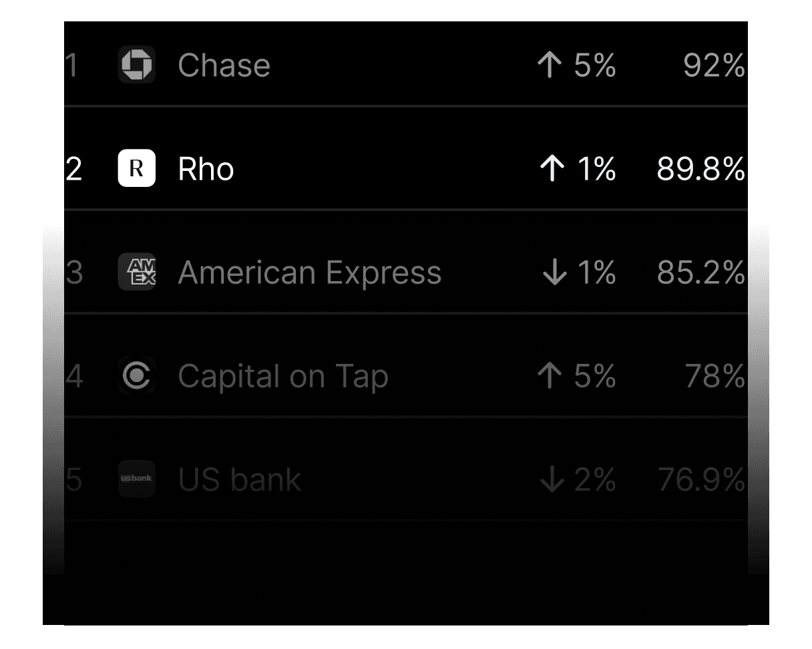The image size is (812, 649).
Task: Select the American Express name
Action: click(x=309, y=272)
